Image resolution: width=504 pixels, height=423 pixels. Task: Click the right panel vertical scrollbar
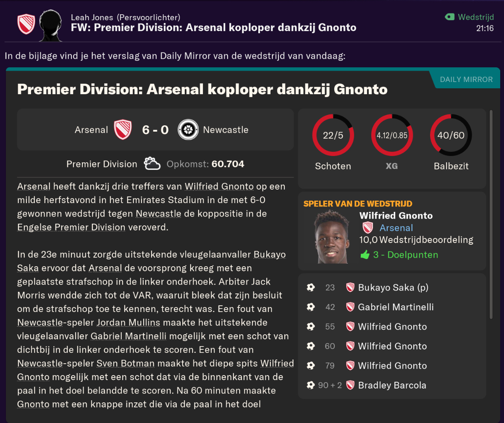pos(491,214)
